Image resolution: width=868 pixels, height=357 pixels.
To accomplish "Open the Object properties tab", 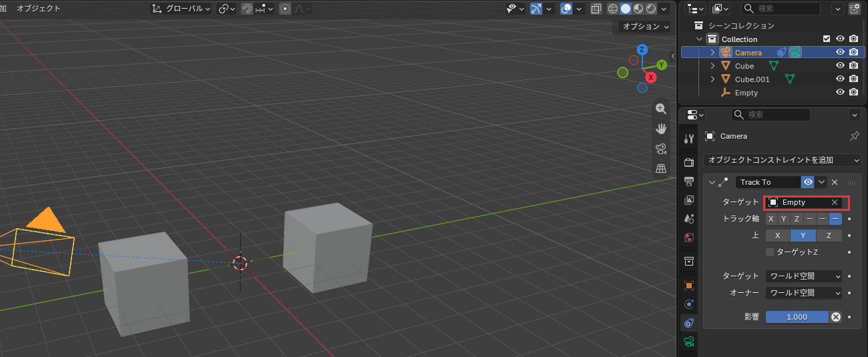I will 689,285.
